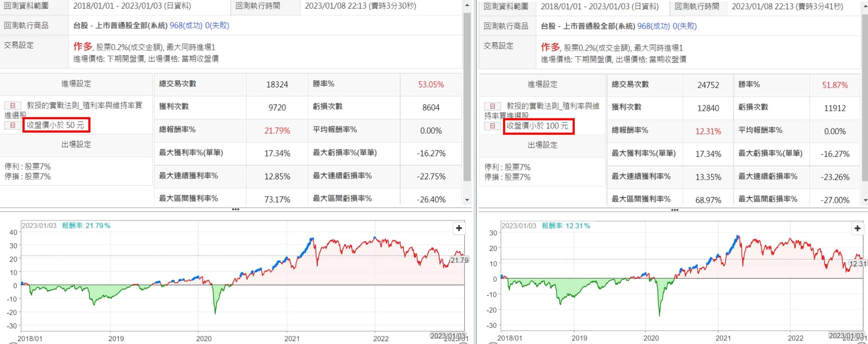Click the plus icon on right return chart
The image size is (868, 344).
tap(857, 229)
